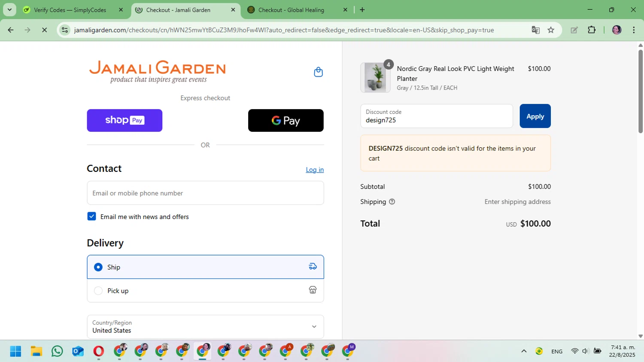Click the Email or mobile phone field
Viewport: 644px width, 362px height.
[x=205, y=193]
